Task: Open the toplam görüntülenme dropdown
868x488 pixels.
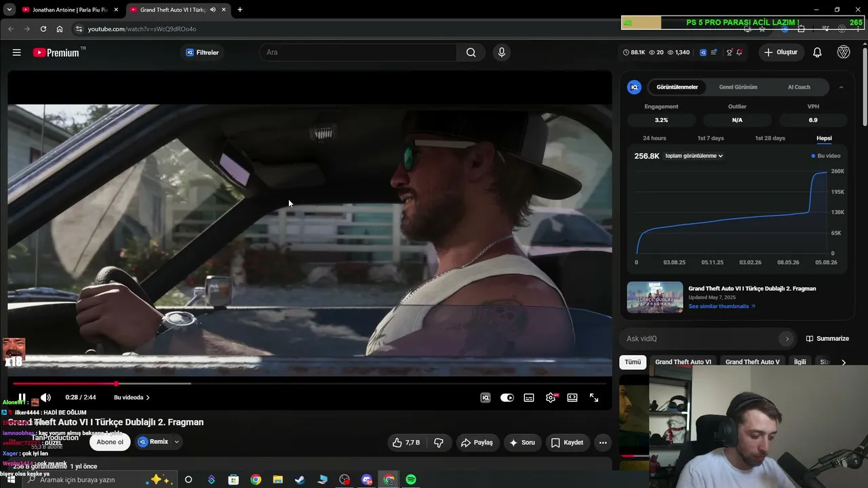Action: pos(694,156)
